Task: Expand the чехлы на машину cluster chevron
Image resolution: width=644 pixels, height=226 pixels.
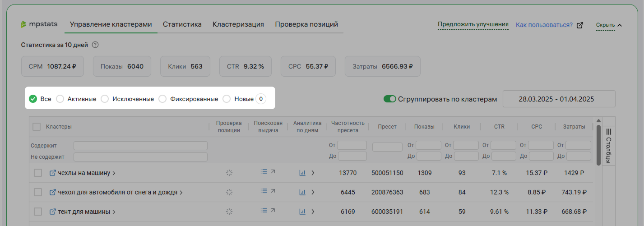Action: (114, 173)
